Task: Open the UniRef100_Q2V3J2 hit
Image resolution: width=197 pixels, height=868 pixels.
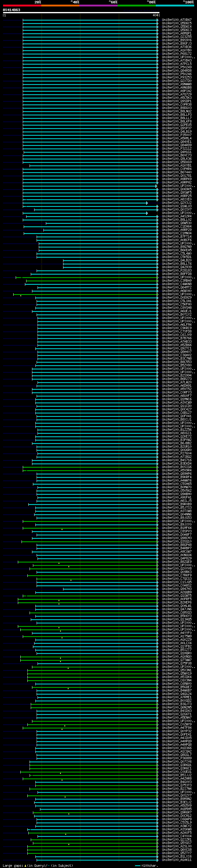Action: tap(177, 203)
